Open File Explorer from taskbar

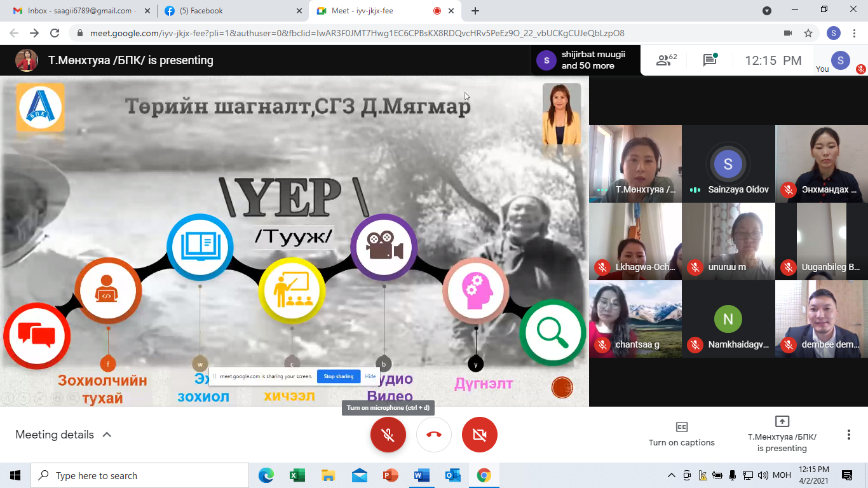point(328,475)
